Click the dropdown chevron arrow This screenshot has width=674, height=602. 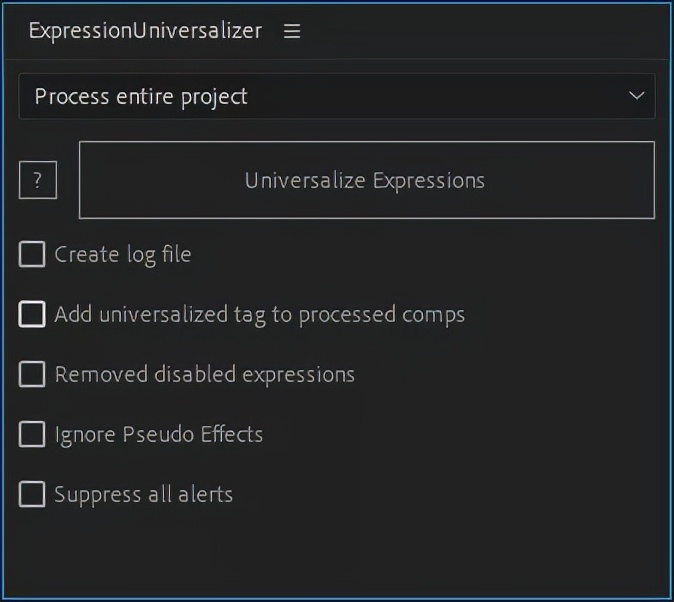[x=636, y=96]
